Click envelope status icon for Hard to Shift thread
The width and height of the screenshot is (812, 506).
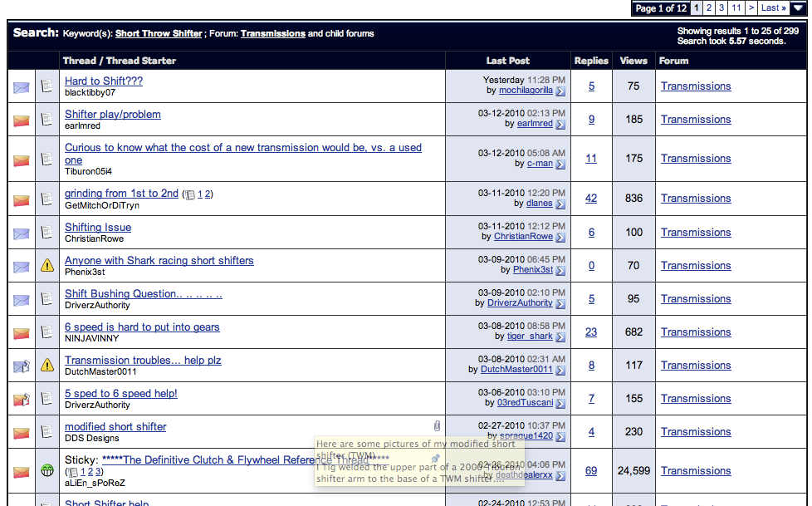(22, 86)
